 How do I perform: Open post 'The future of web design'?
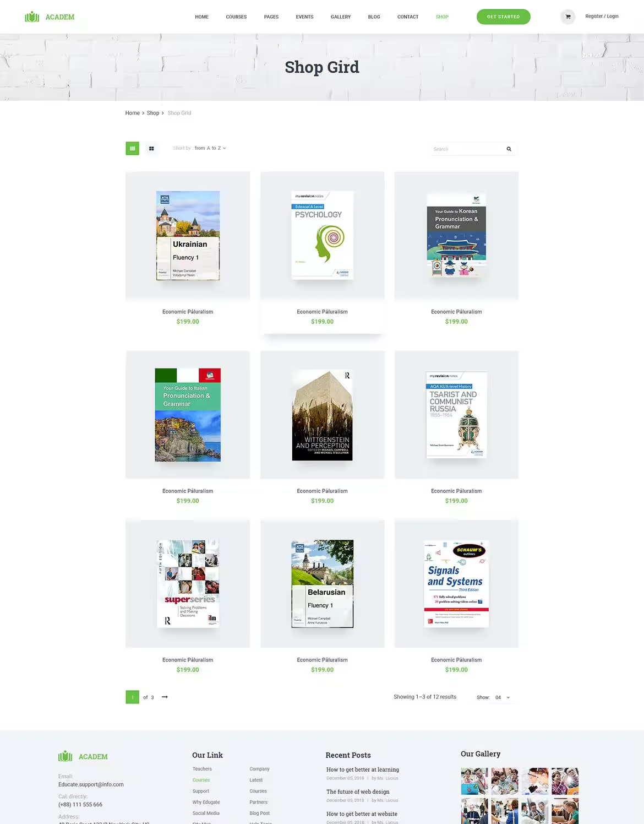tap(358, 792)
